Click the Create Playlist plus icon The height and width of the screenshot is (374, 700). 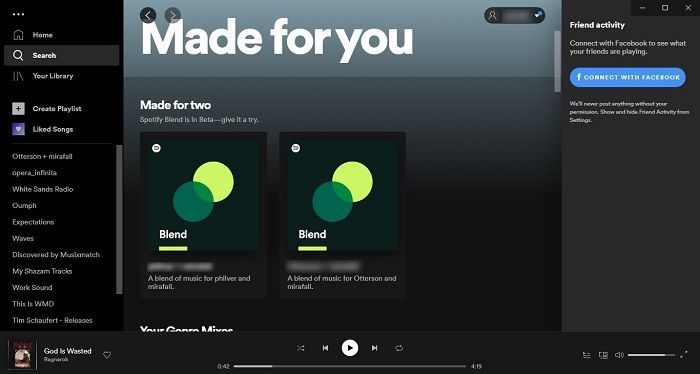tap(18, 108)
